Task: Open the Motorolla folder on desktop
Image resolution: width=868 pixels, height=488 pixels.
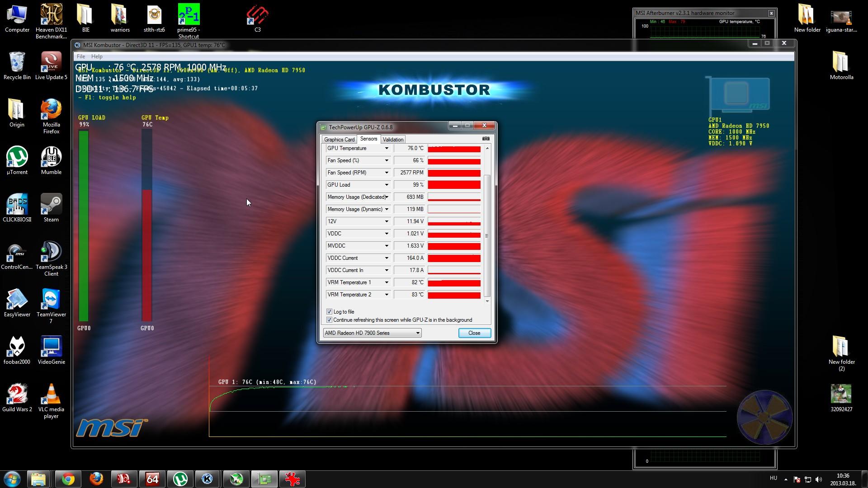Action: click(841, 66)
